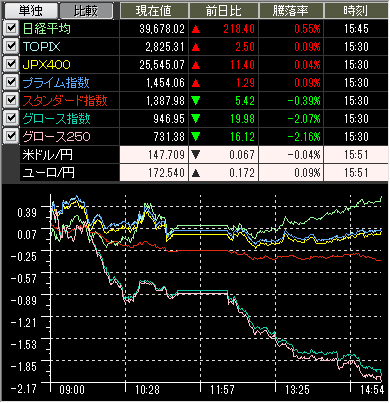Click the 騰落率 column header
Viewport: 390px width, 403px height.
coord(290,11)
